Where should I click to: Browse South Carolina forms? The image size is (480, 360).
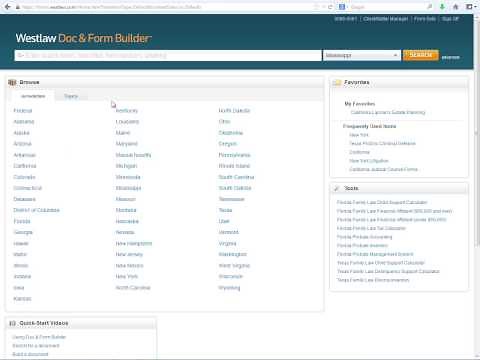point(236,177)
